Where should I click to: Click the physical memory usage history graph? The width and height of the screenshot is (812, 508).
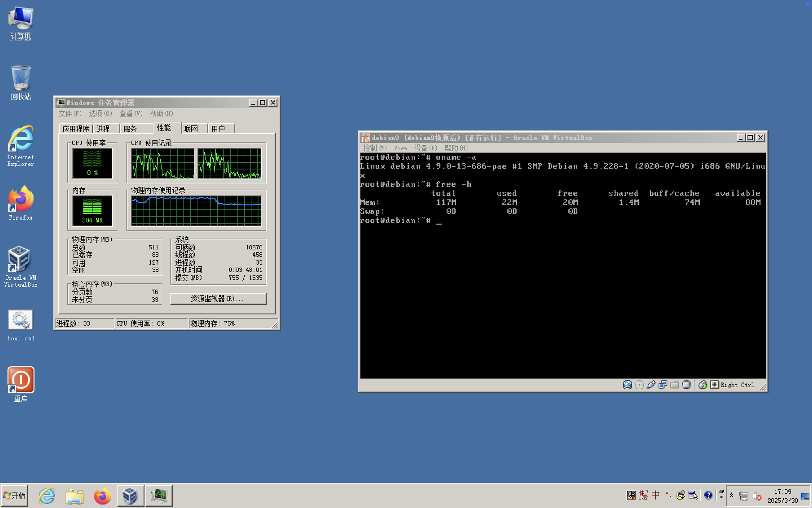(196, 211)
